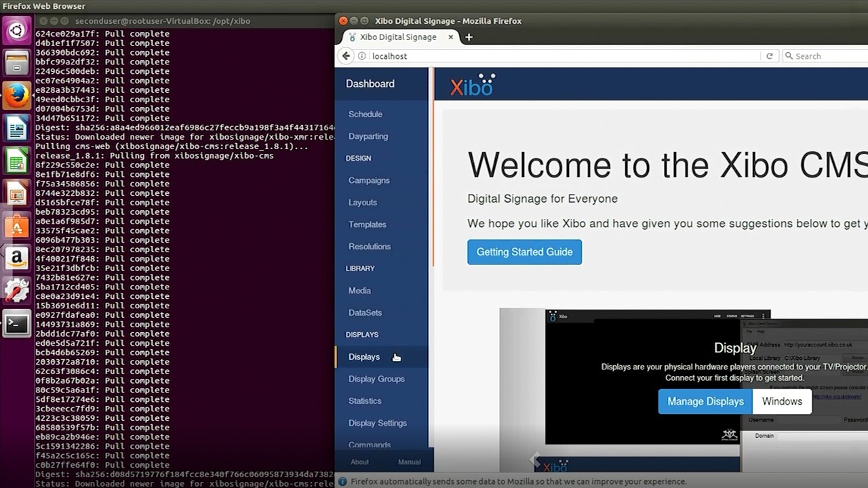868x488 pixels.
Task: Click LIBRARY section heading in sidebar
Action: click(x=360, y=268)
